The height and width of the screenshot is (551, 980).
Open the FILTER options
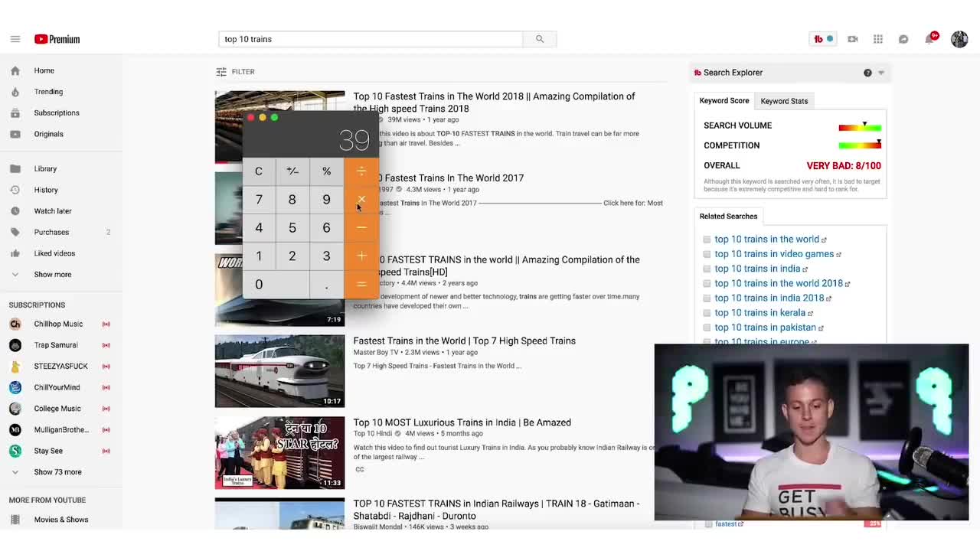tap(235, 72)
